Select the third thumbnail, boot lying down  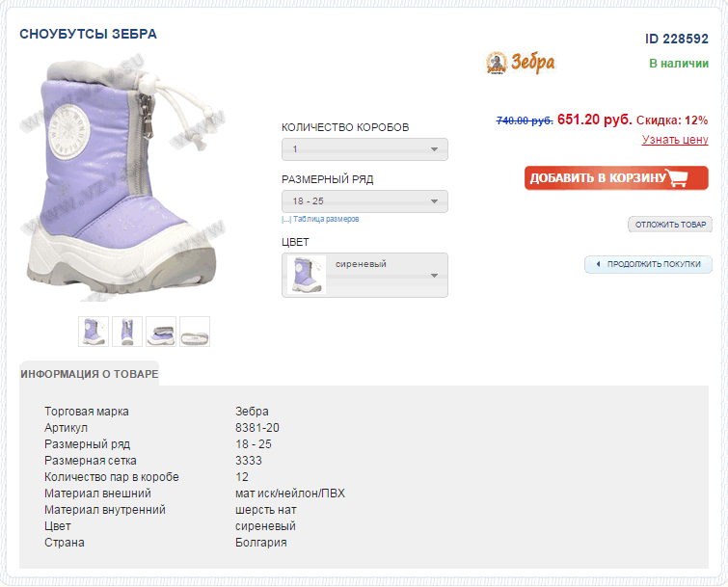click(161, 331)
